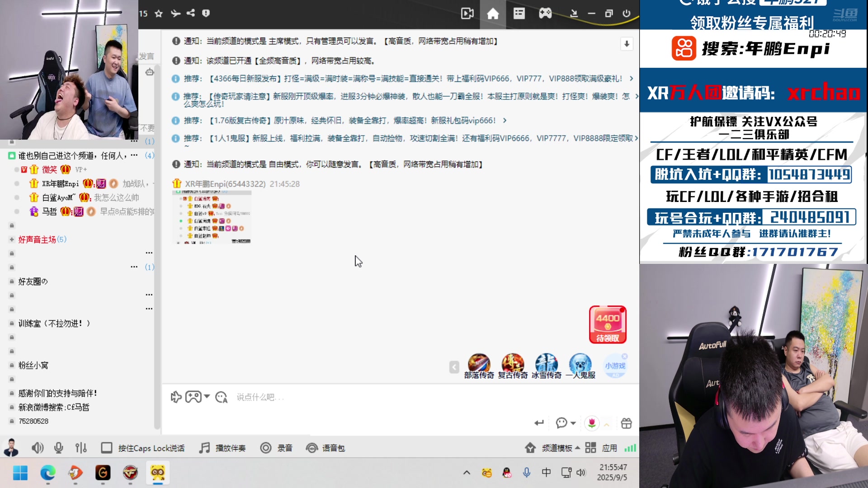868x488 pixels.
Task: Expand the 好声音主场 channel group
Action: tap(12, 239)
